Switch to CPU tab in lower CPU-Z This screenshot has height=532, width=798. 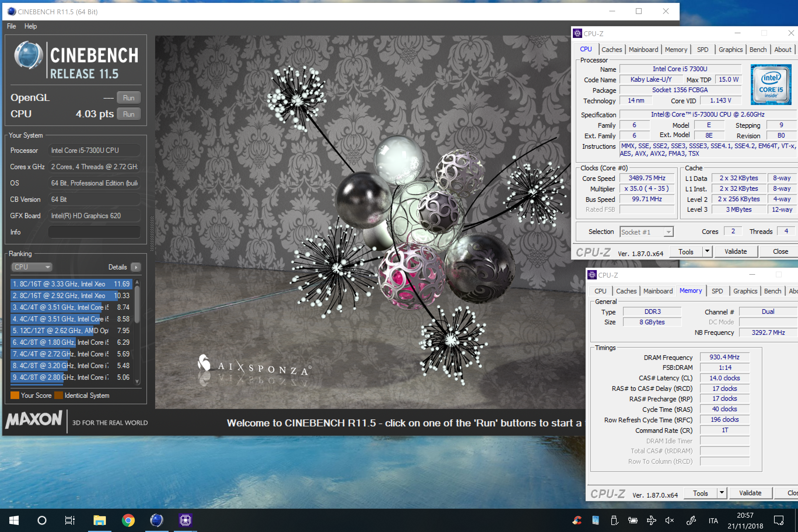pos(600,291)
